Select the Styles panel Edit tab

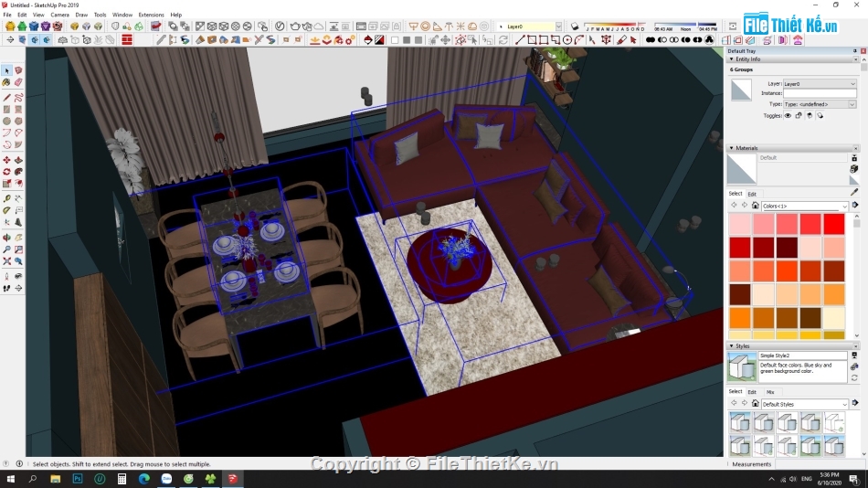click(752, 392)
